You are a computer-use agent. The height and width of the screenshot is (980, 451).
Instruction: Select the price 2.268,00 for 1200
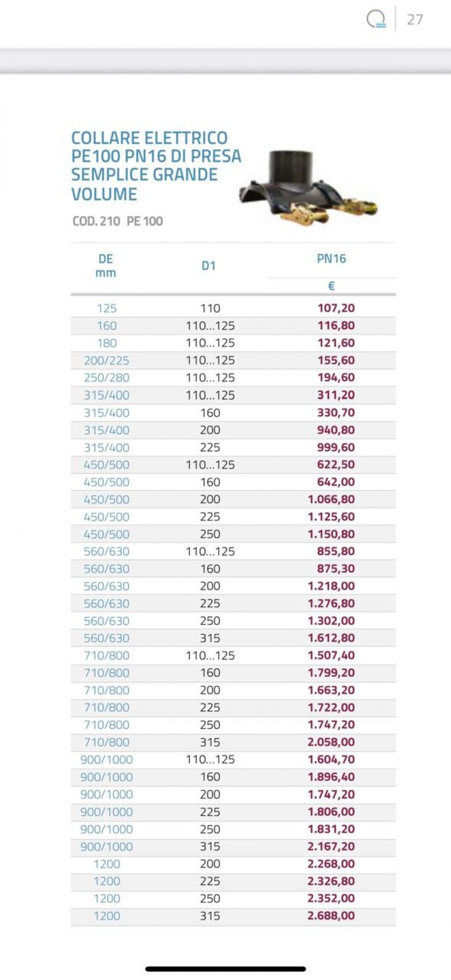click(331, 864)
